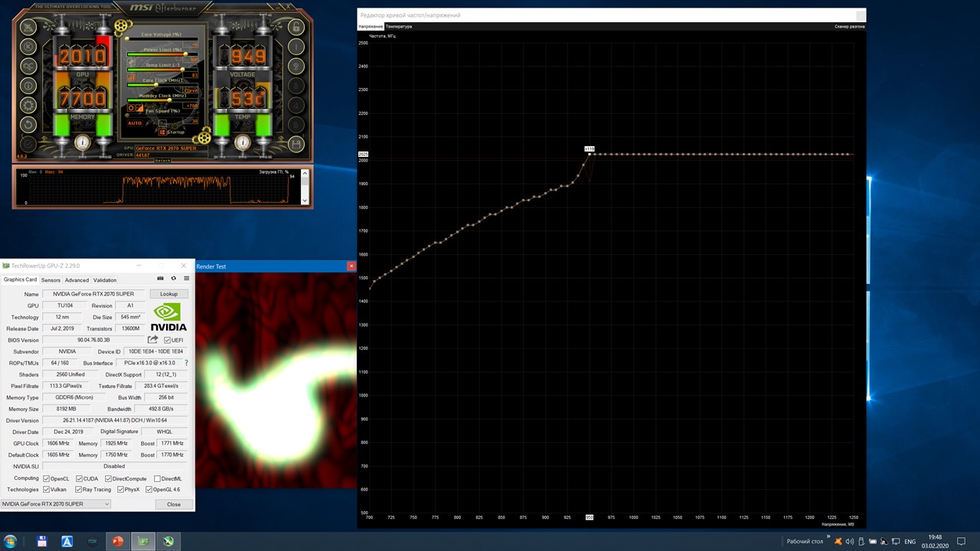Open the red PowerPoint-style icon on the taskbar
This screenshot has width=980, height=551.
click(x=118, y=541)
